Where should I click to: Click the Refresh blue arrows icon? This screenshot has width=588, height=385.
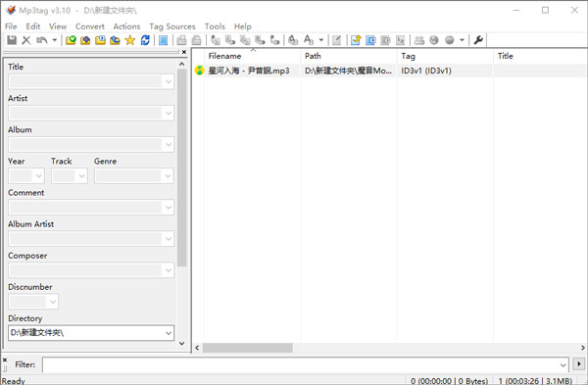click(x=145, y=40)
